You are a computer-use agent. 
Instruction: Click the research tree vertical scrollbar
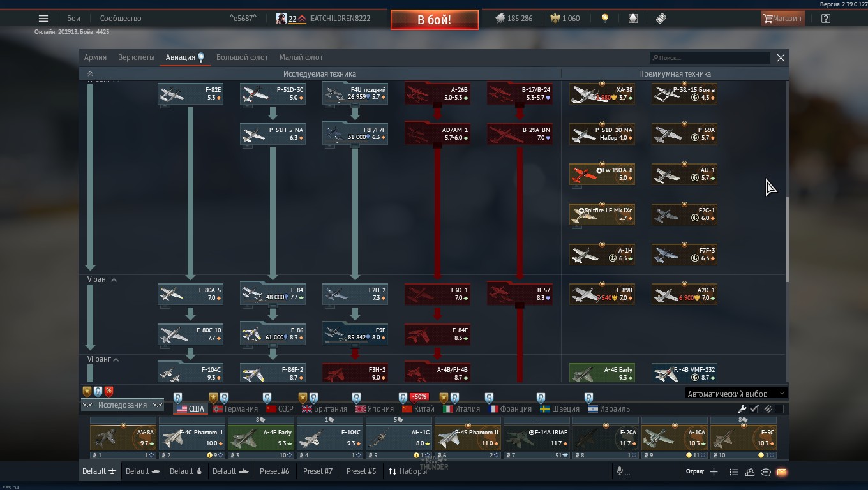pos(787,239)
